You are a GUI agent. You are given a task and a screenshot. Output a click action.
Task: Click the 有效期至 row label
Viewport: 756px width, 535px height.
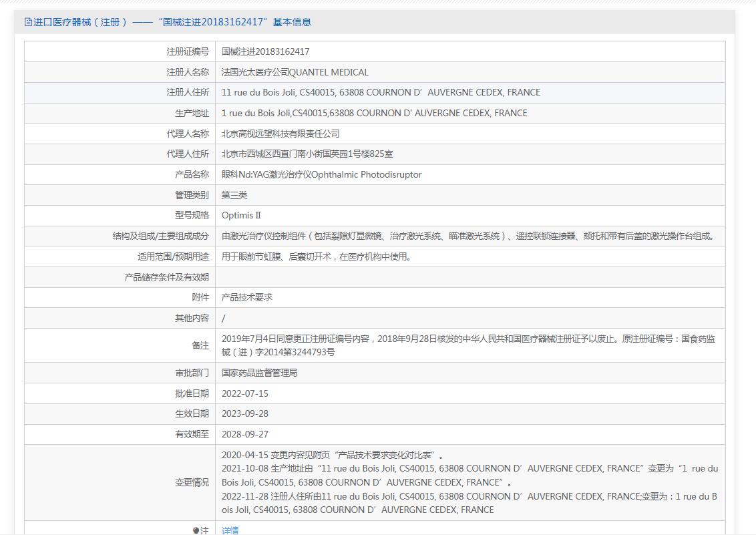(192, 435)
